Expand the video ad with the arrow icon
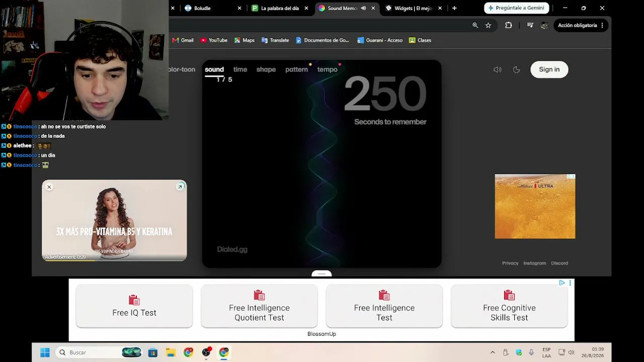644x362 pixels. tap(180, 187)
